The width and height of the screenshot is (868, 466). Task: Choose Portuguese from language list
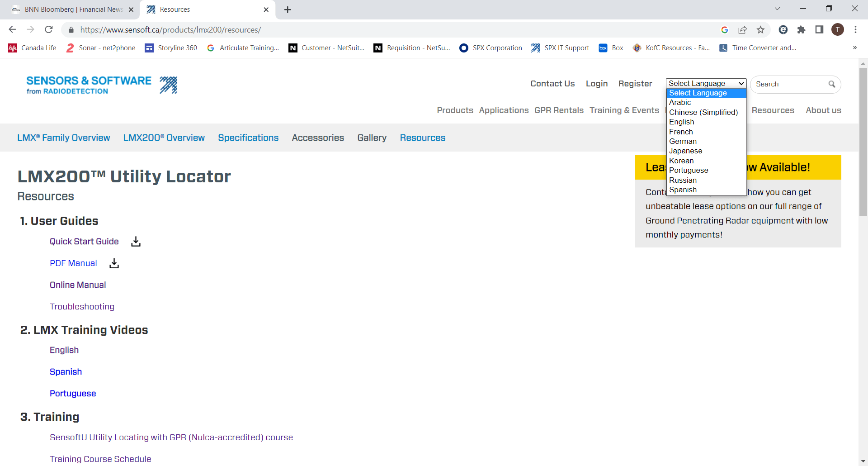(706, 171)
